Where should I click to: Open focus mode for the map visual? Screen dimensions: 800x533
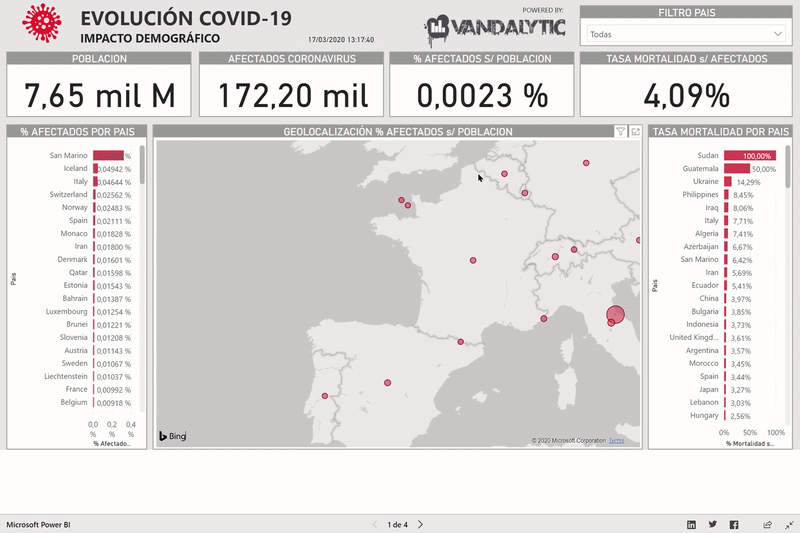coord(635,131)
